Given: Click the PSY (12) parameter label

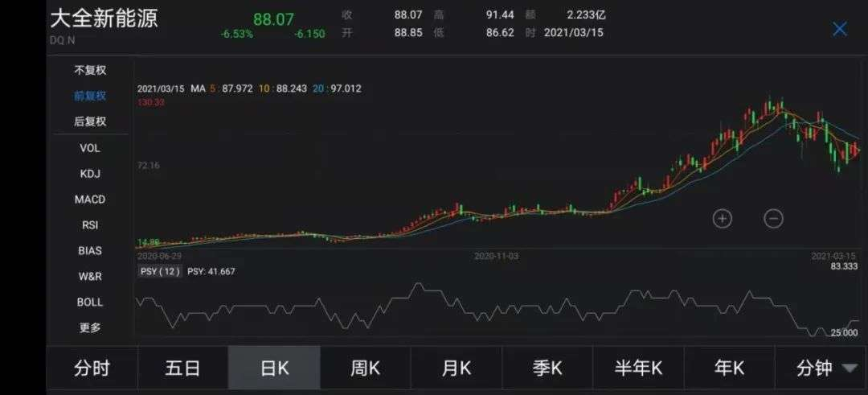Looking at the screenshot, I should point(159,271).
